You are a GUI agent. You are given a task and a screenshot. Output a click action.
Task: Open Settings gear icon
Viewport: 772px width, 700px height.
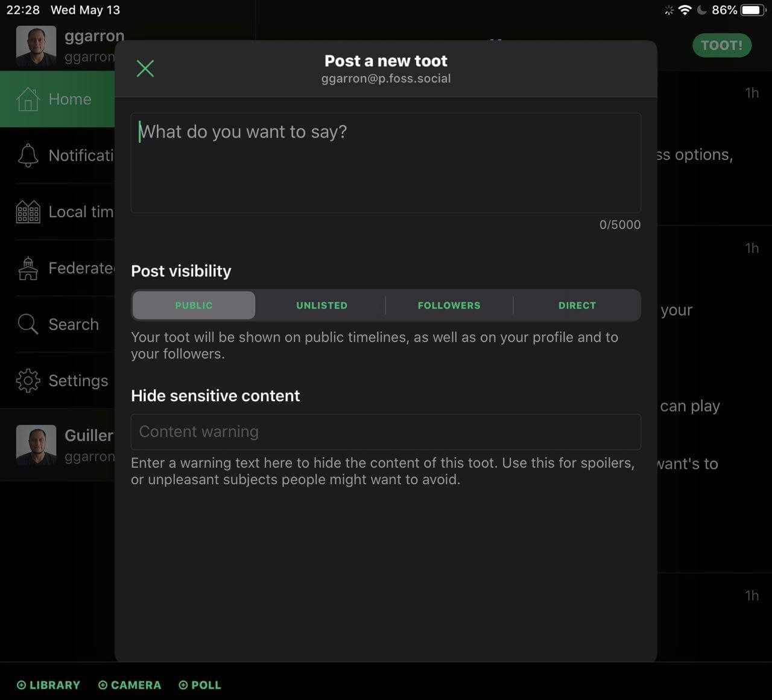(x=28, y=381)
